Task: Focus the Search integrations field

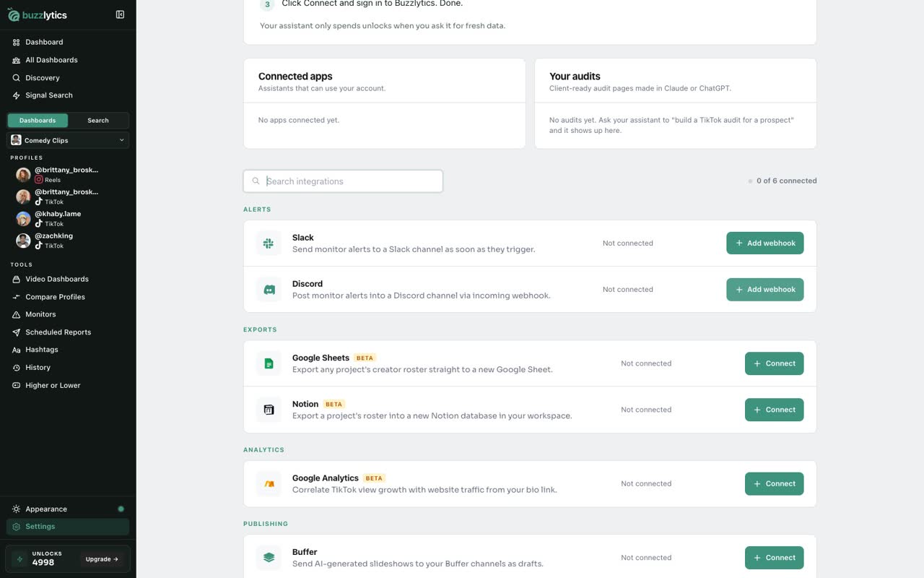Action: point(343,181)
